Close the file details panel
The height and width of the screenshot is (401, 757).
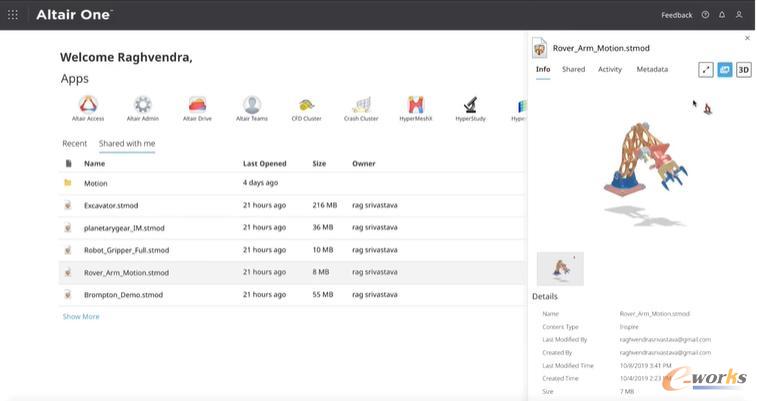(x=747, y=38)
